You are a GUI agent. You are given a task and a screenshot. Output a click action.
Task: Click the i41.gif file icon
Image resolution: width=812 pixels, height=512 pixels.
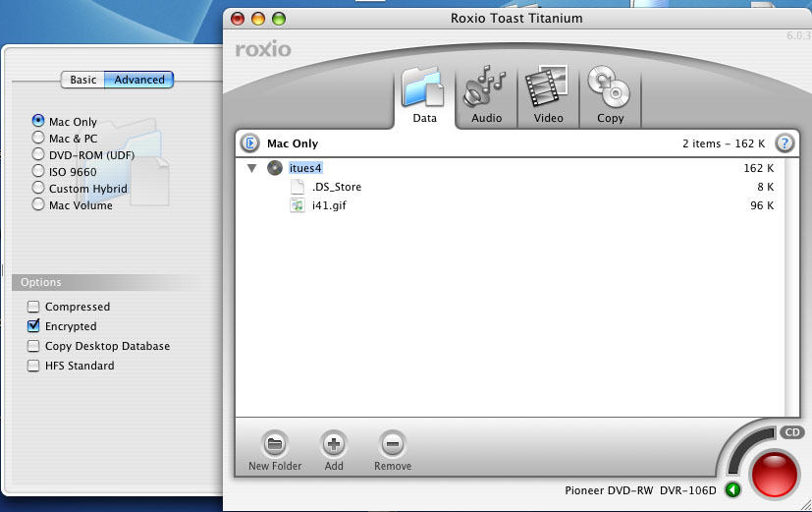[298, 205]
